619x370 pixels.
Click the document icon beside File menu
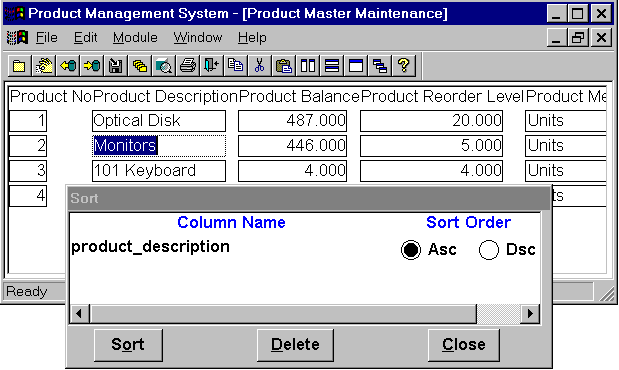(17, 38)
